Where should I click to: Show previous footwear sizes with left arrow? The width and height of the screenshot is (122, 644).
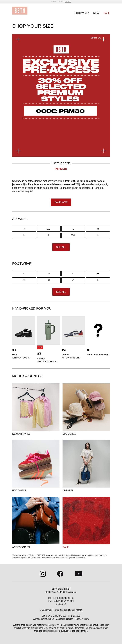click(24, 273)
